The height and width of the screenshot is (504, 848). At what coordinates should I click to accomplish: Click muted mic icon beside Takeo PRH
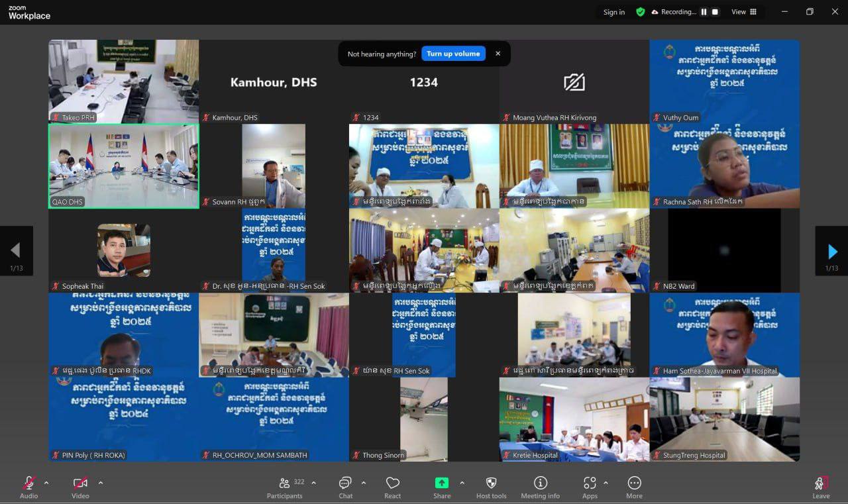pyautogui.click(x=56, y=117)
